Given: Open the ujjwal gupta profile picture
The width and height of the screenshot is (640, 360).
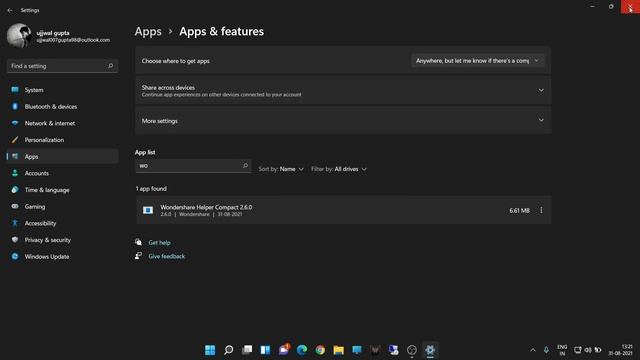Looking at the screenshot, I should click(19, 36).
